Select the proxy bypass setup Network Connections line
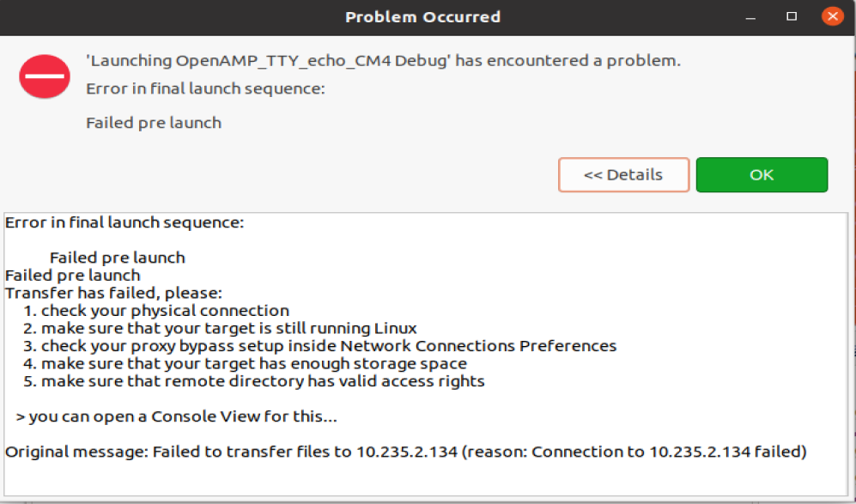The height and width of the screenshot is (504, 856). 320,346
